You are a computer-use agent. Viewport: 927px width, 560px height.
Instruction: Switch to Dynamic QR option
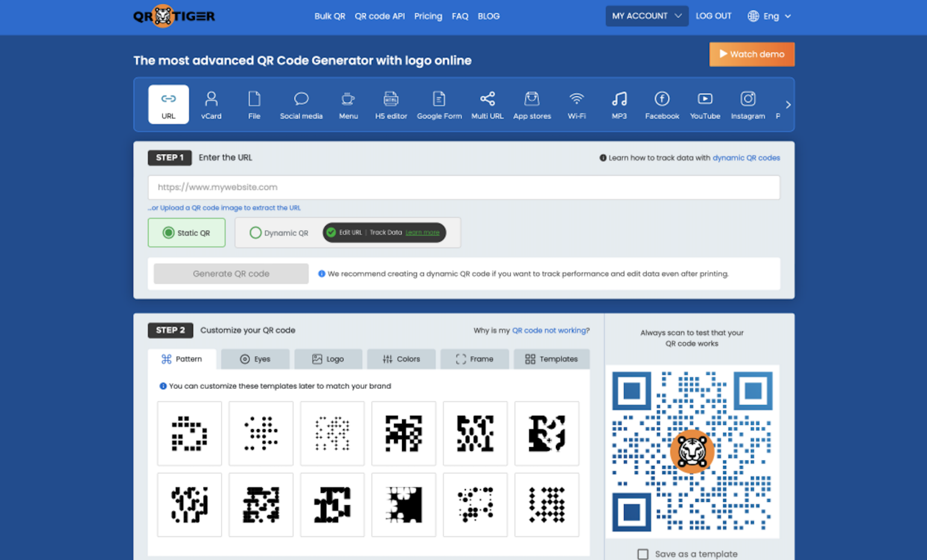click(x=256, y=232)
